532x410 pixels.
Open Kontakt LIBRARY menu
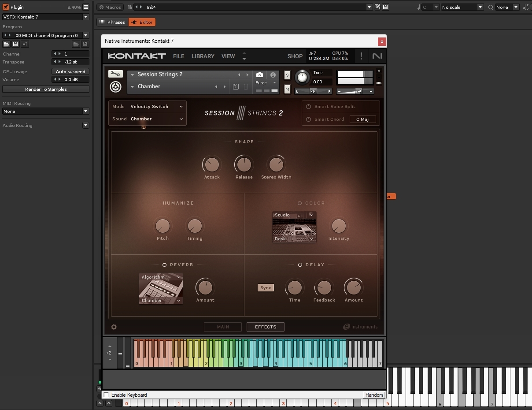coord(203,56)
